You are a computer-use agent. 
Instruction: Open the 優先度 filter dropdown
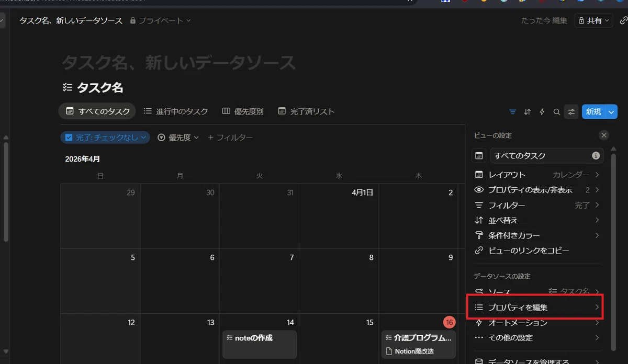pyautogui.click(x=178, y=138)
